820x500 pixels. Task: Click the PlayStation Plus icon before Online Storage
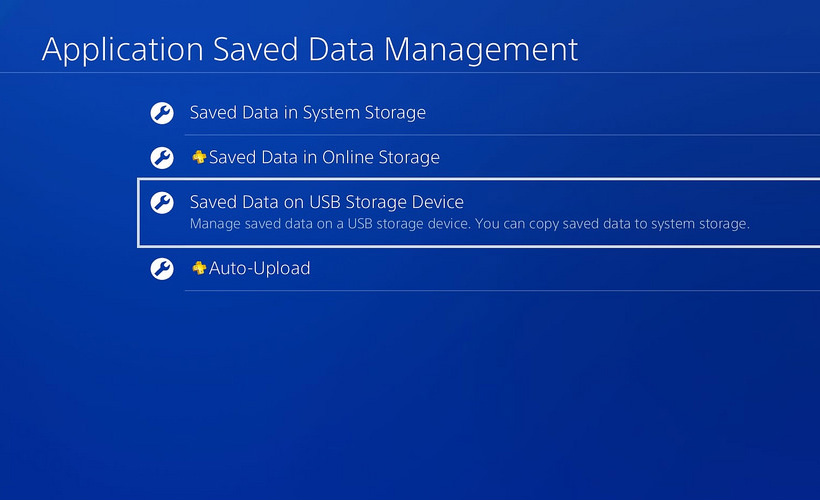click(199, 157)
